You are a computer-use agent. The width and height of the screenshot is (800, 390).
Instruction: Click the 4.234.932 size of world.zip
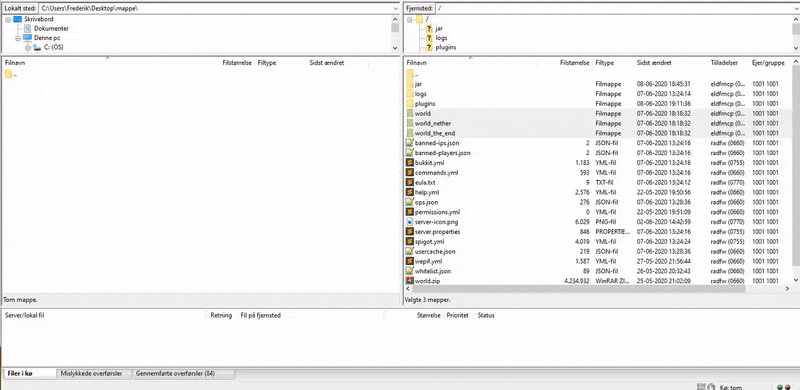577,281
